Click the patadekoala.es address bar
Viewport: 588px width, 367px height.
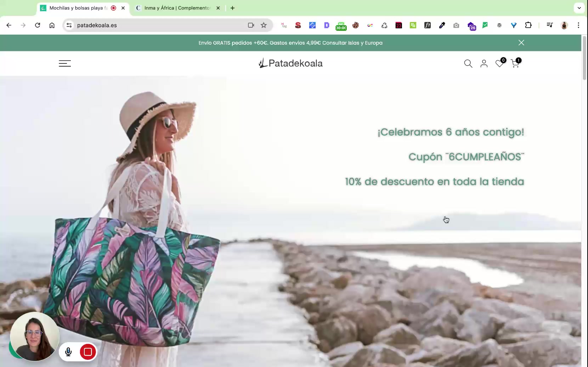[x=159, y=25]
